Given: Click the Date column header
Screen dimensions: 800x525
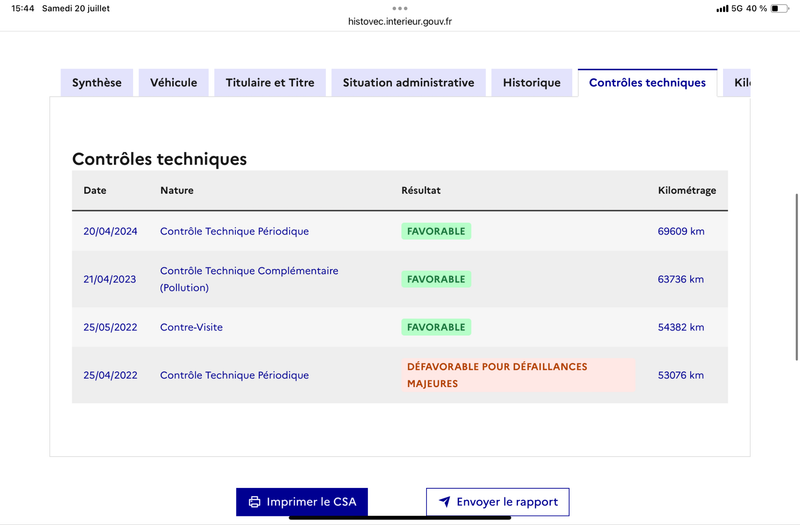Looking at the screenshot, I should coord(95,190).
